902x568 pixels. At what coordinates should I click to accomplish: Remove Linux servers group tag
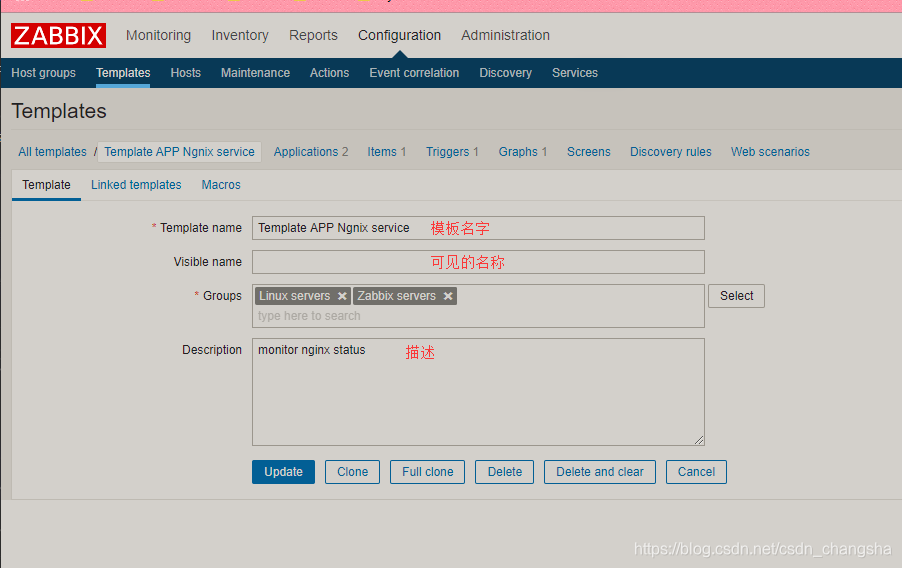click(x=342, y=296)
